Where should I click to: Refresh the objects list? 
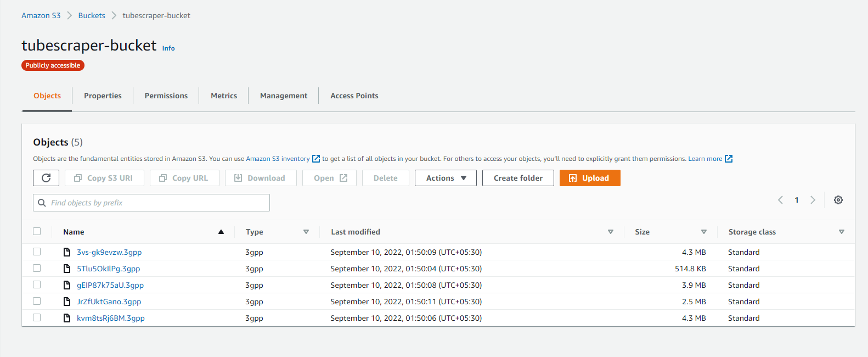click(x=46, y=178)
